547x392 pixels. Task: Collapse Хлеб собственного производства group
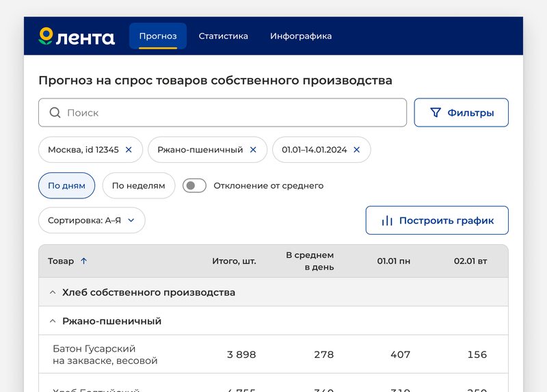point(53,293)
